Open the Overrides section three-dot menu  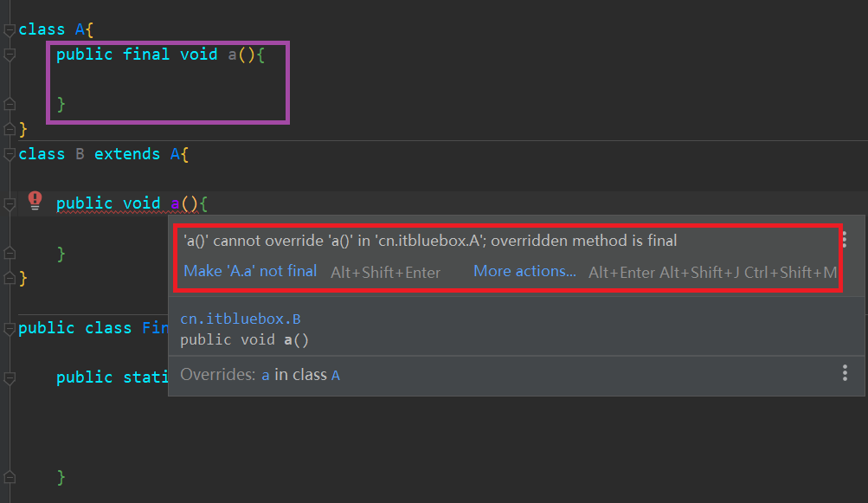845,373
